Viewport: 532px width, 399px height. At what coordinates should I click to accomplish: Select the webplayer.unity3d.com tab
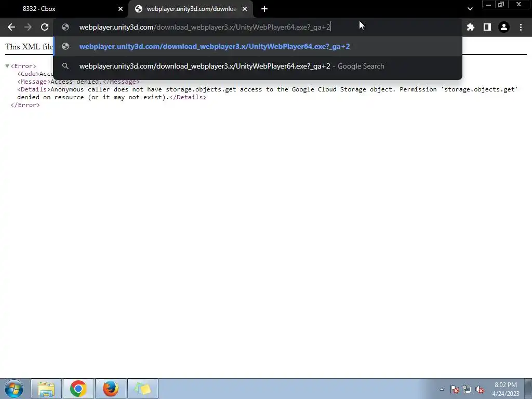[191, 9]
